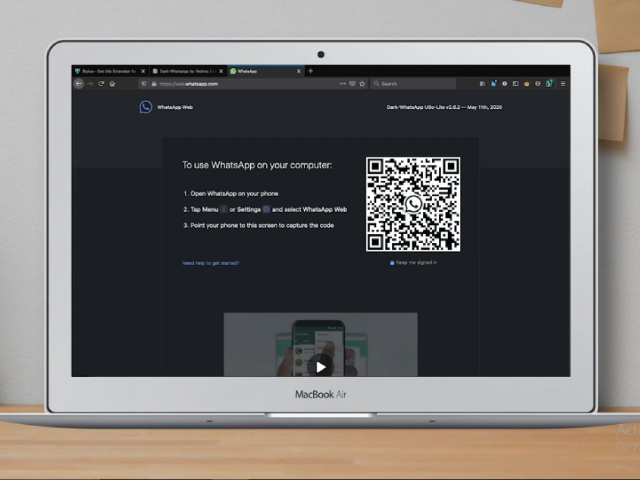Viewport: 640px width, 480px height.
Task: Click the browser Search field
Action: pos(415,84)
